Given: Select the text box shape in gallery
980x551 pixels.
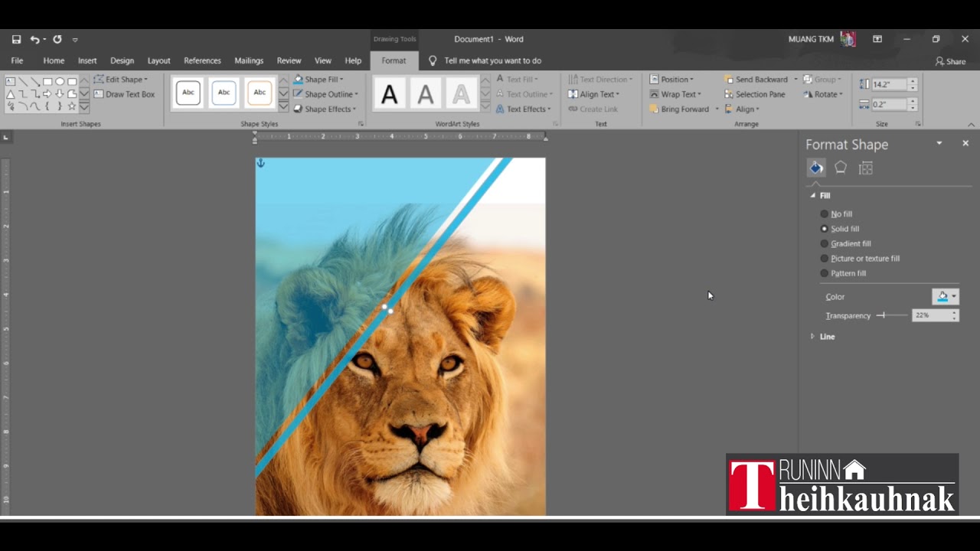Looking at the screenshot, I should pyautogui.click(x=11, y=81).
